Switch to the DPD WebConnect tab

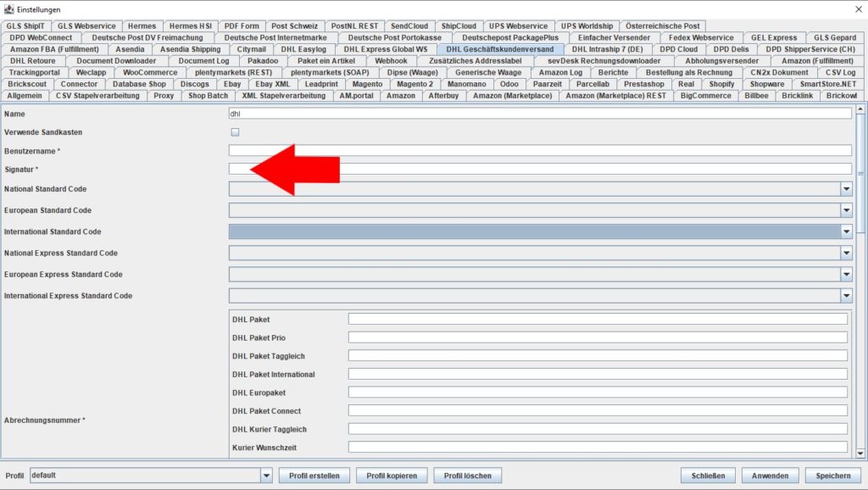tap(41, 37)
